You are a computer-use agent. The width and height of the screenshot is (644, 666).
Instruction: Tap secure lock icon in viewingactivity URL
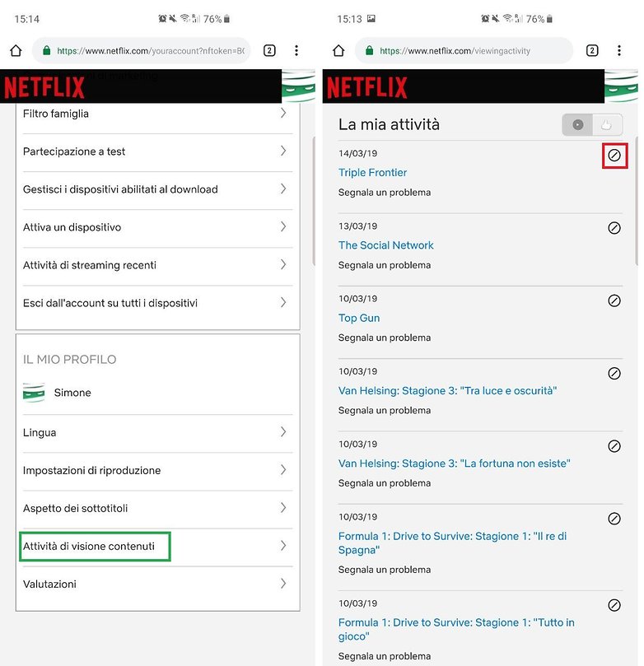pyautogui.click(x=370, y=50)
